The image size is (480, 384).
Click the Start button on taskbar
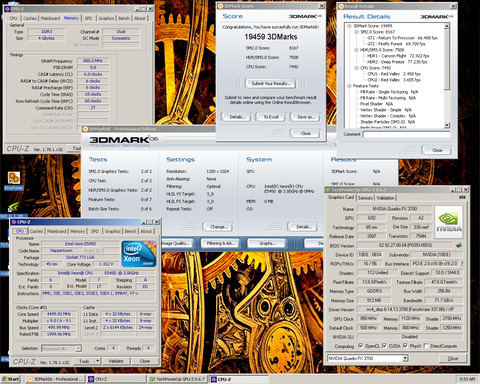point(11,379)
